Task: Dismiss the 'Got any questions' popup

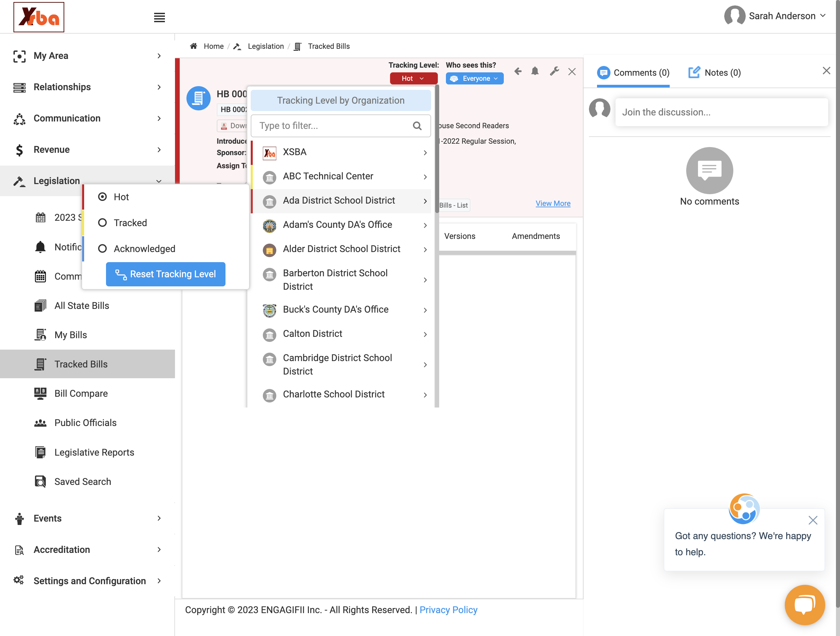Action: tap(813, 520)
